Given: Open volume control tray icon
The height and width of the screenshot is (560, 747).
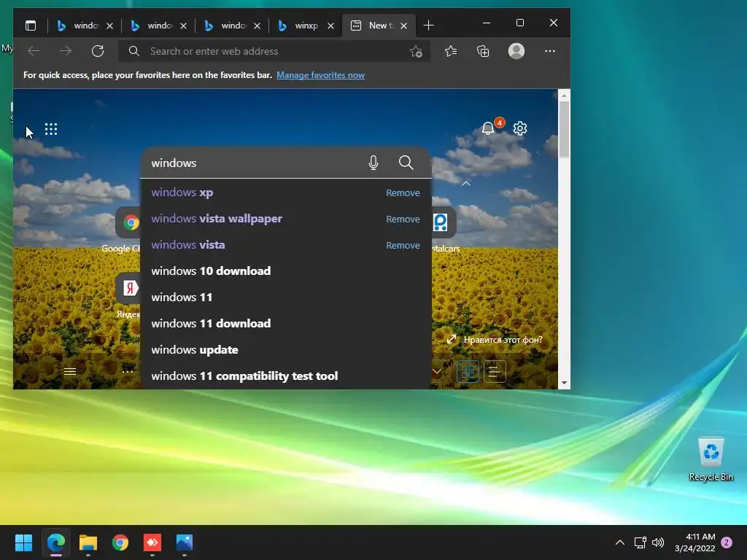Looking at the screenshot, I should coord(658,542).
